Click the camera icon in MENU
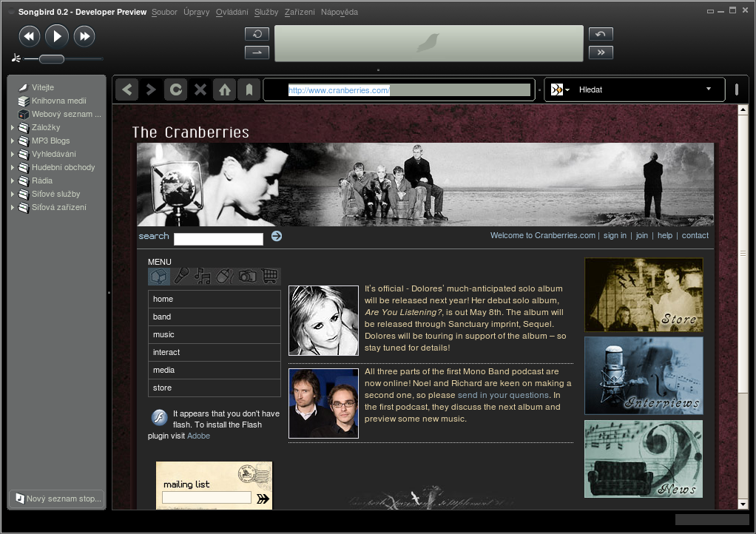This screenshot has height=534, width=756. tap(247, 276)
